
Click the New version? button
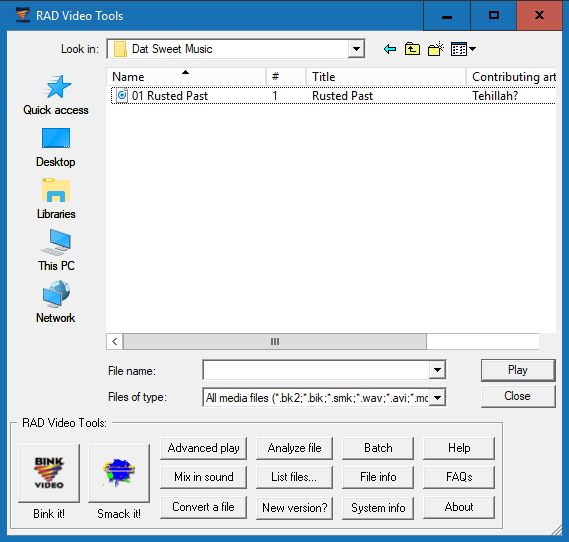[x=294, y=508]
